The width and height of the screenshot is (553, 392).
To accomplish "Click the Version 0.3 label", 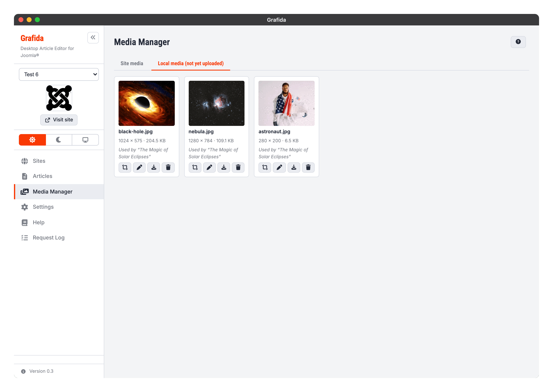I will 41,371.
